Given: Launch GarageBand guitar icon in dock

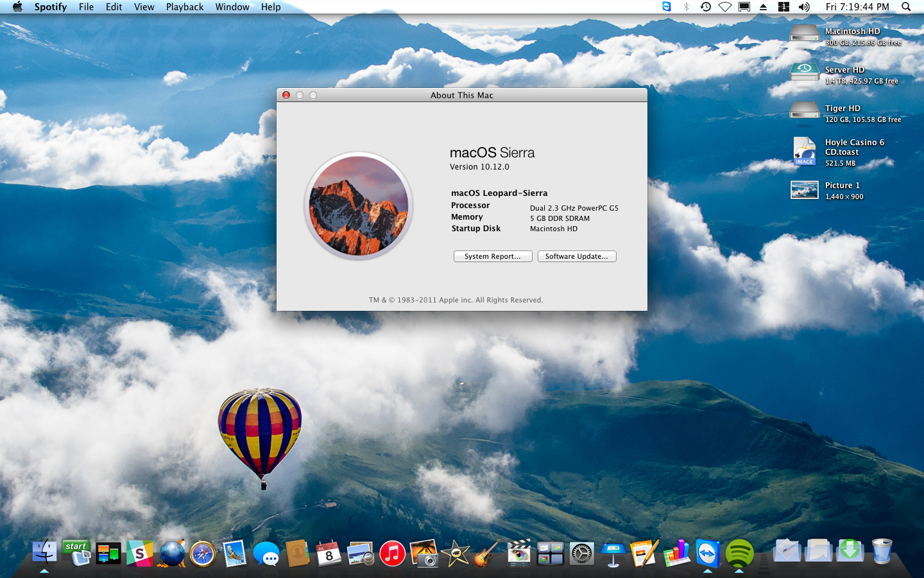Looking at the screenshot, I should 486,553.
